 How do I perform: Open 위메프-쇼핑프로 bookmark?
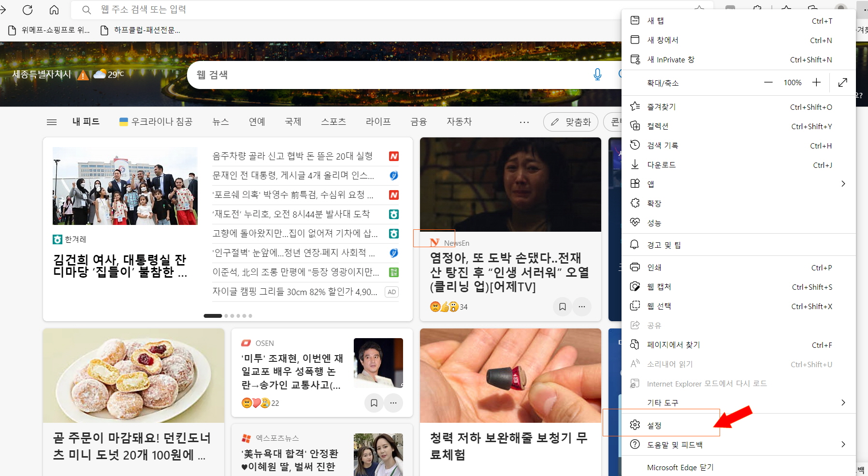coord(50,30)
